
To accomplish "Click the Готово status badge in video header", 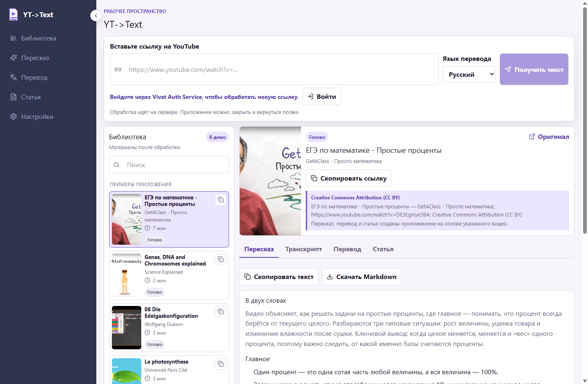I will pyautogui.click(x=317, y=137).
